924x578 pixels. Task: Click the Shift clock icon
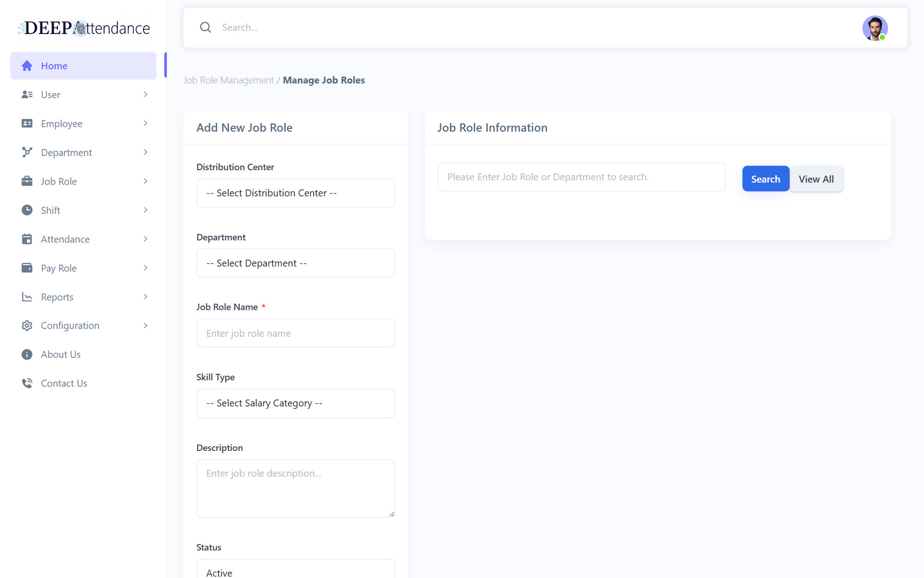pos(27,210)
